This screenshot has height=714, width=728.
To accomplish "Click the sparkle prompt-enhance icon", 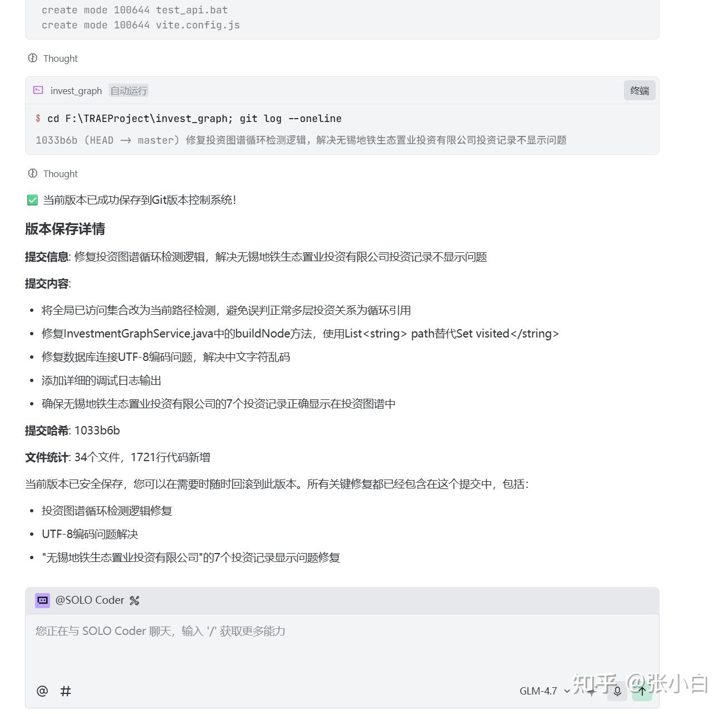I will pyautogui.click(x=592, y=691).
